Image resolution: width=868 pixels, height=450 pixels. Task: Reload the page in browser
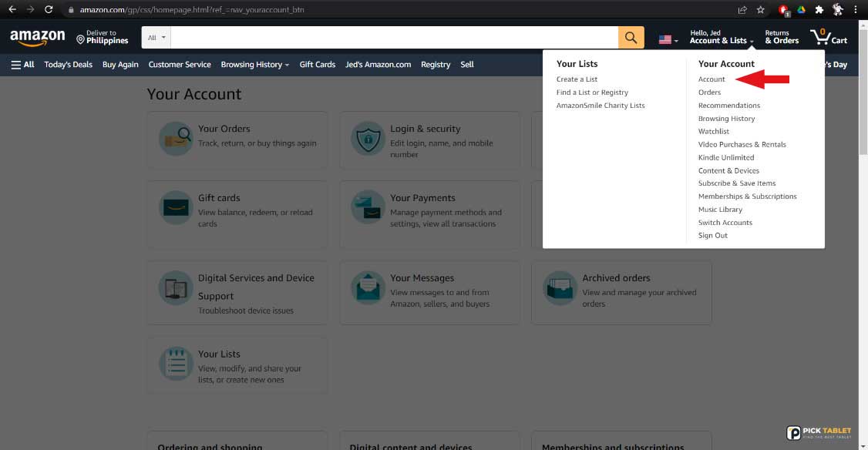click(49, 10)
